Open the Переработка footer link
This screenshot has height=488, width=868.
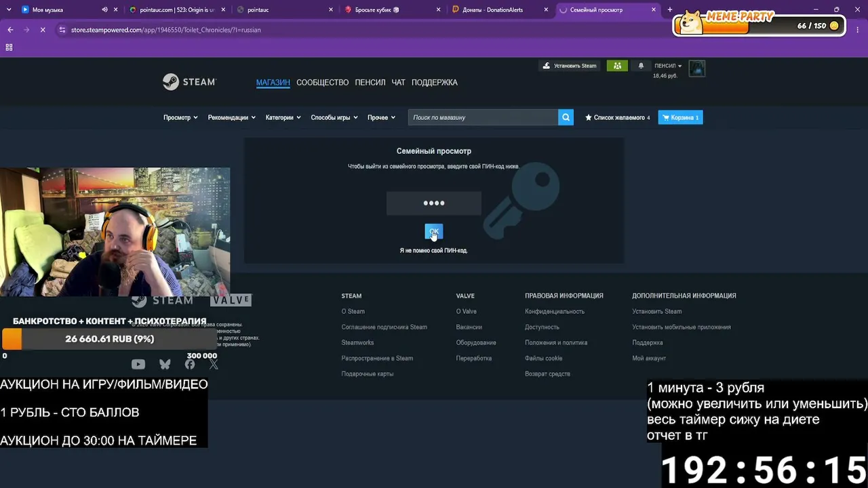point(474,359)
